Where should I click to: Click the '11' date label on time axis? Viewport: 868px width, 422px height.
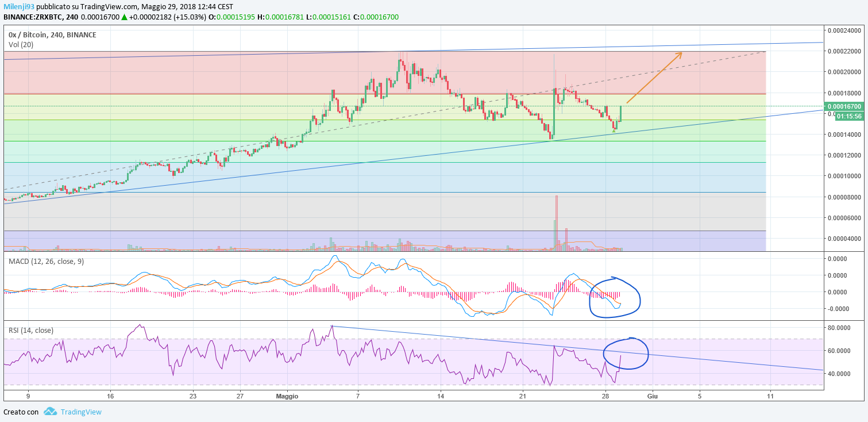click(770, 396)
